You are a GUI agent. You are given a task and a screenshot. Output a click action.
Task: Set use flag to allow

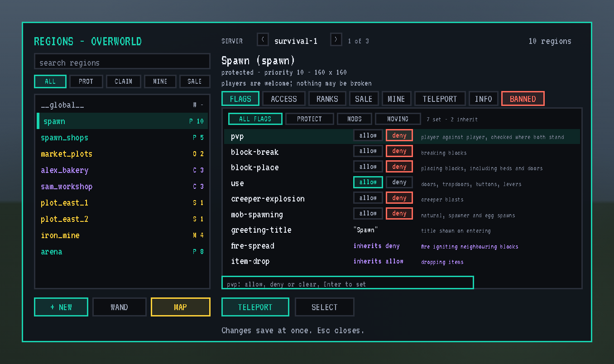click(x=368, y=182)
